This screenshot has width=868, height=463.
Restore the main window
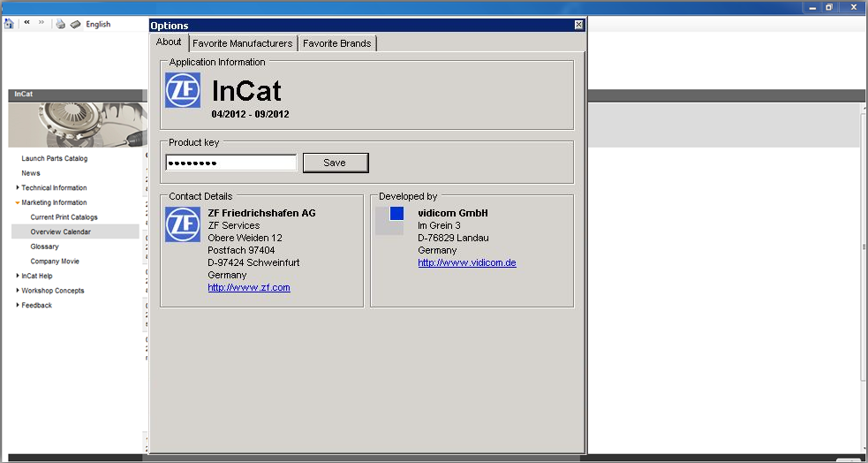(x=828, y=7)
